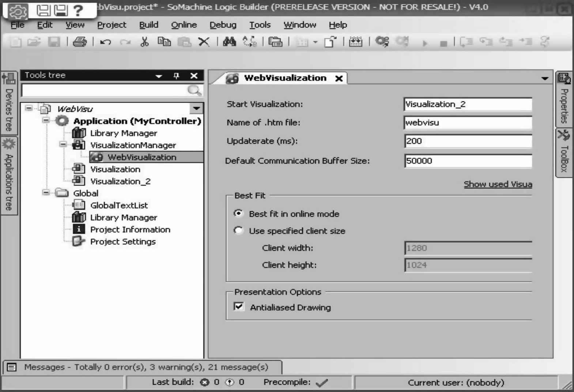Paste from clipboard using the Paste icon
Image resolution: width=574 pixels, height=392 pixels.
click(184, 42)
